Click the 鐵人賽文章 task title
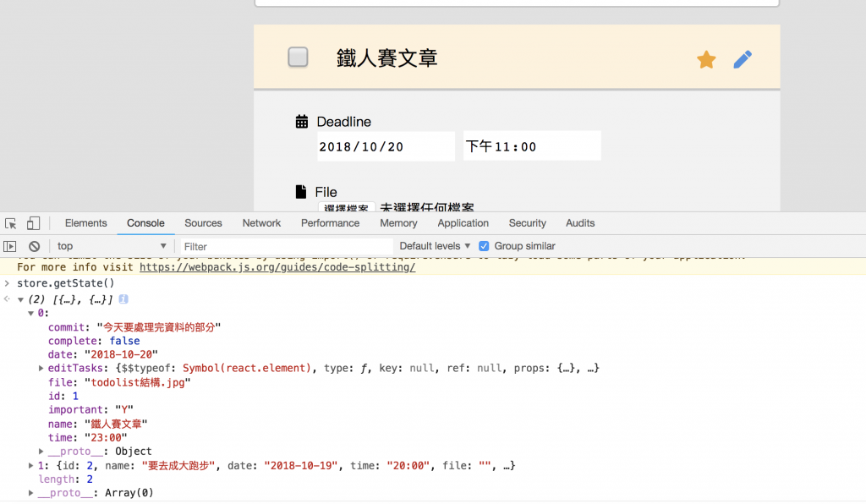 click(386, 58)
